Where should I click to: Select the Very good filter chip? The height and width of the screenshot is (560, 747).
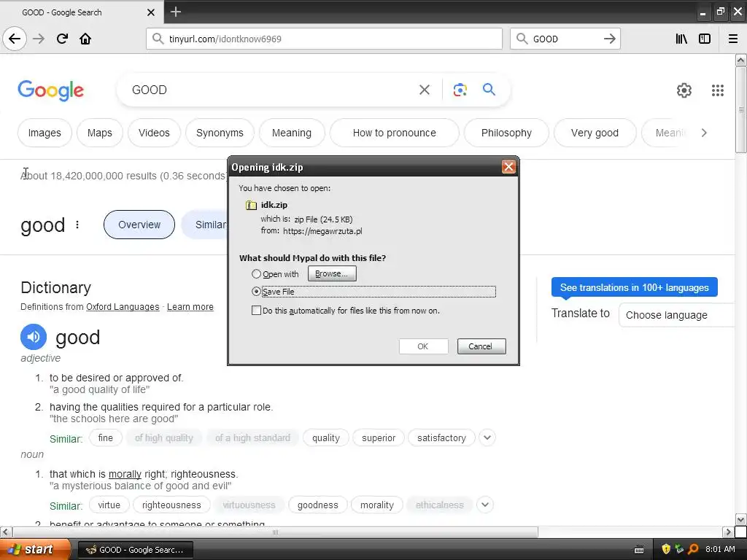[595, 133]
